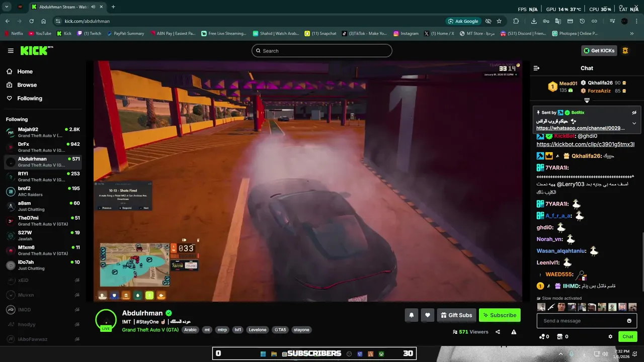Open the emoji picker in chat
The height and width of the screenshot is (362, 644).
coord(629,321)
